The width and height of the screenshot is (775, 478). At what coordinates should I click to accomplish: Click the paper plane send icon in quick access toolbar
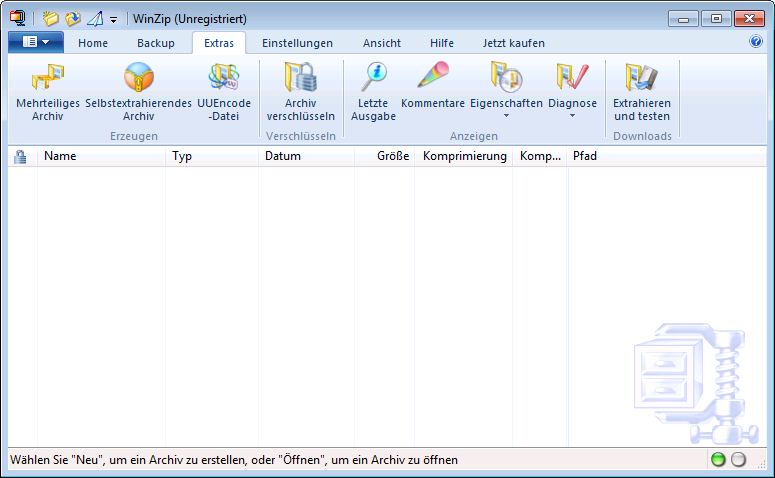coord(95,19)
